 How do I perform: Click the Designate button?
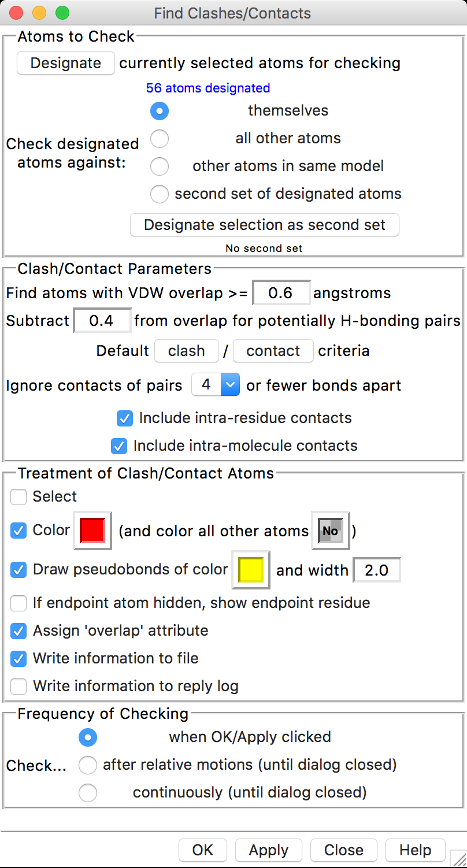(65, 63)
